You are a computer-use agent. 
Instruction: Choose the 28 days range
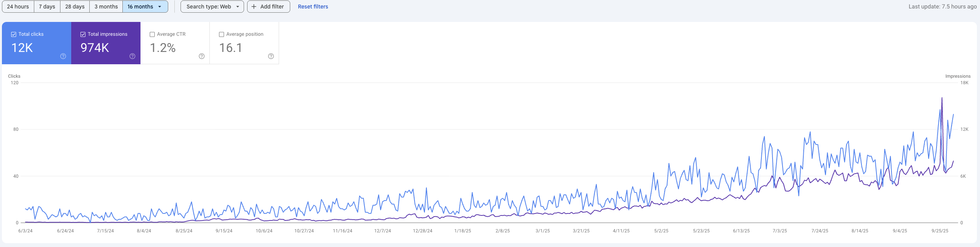point(75,7)
